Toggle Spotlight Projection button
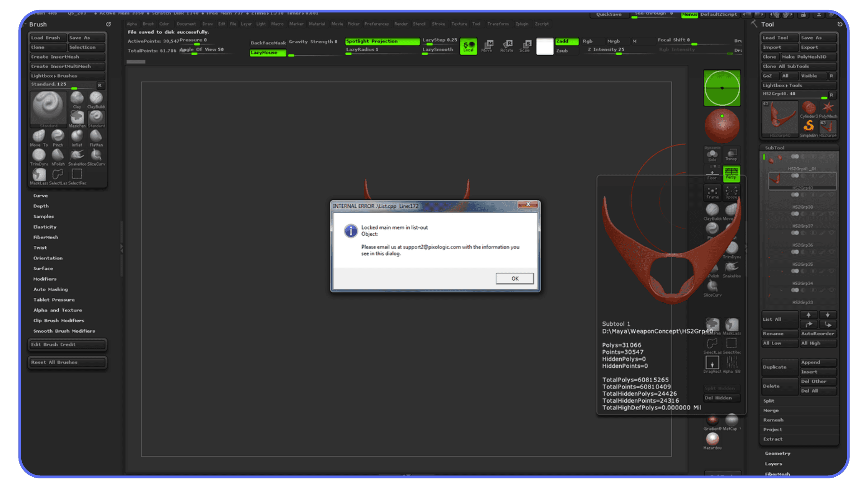 coord(382,41)
